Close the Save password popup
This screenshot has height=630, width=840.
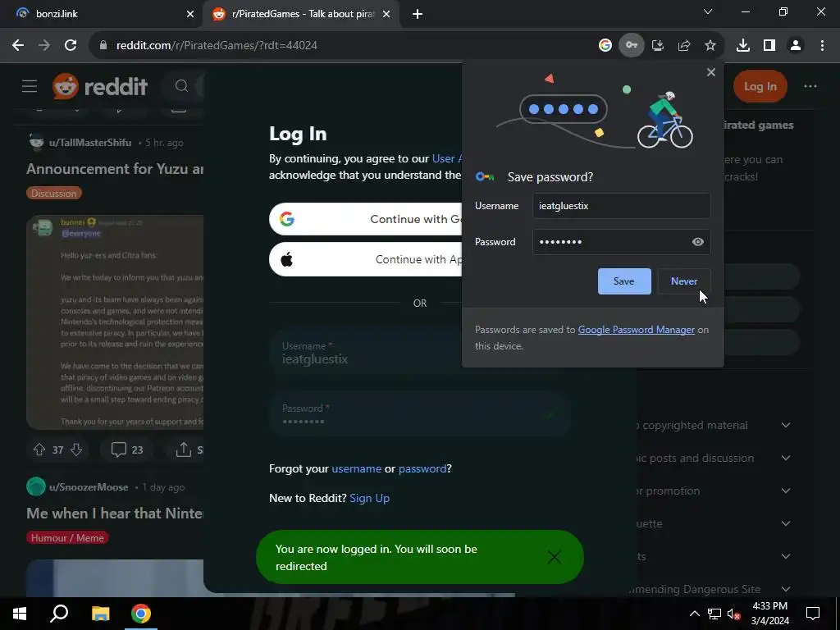point(711,72)
